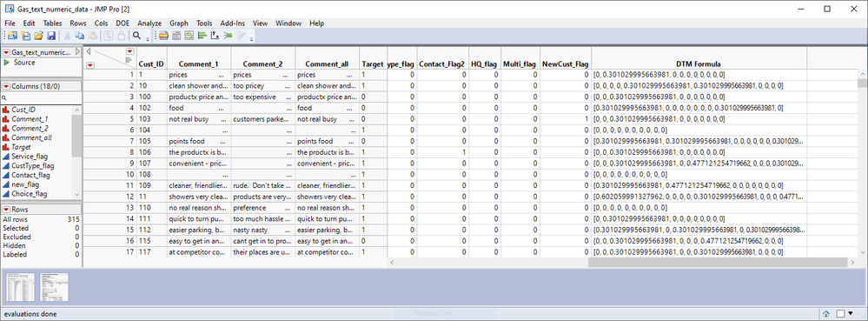Click the New Script window toolbar icon
The image size is (868, 321).
(25, 36)
